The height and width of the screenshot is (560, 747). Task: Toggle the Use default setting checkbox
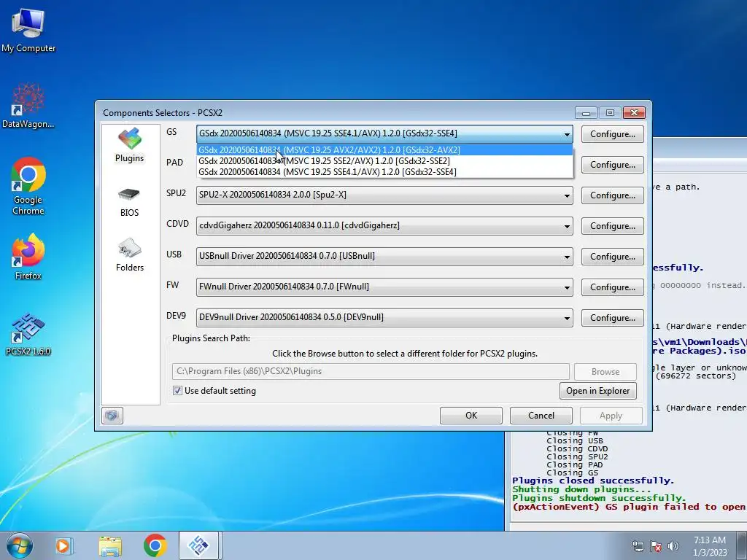[177, 391]
